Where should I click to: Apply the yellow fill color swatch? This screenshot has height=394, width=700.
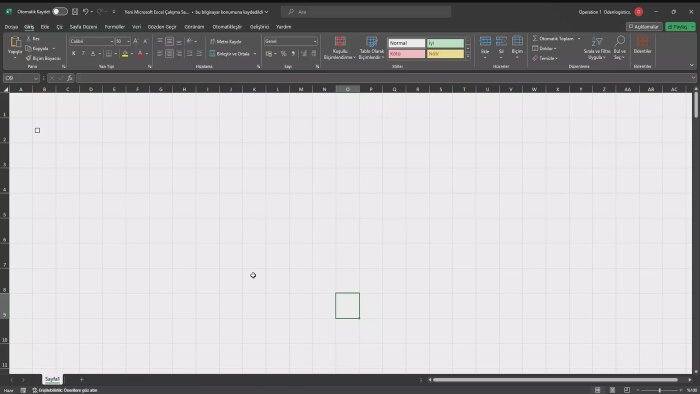pos(125,54)
